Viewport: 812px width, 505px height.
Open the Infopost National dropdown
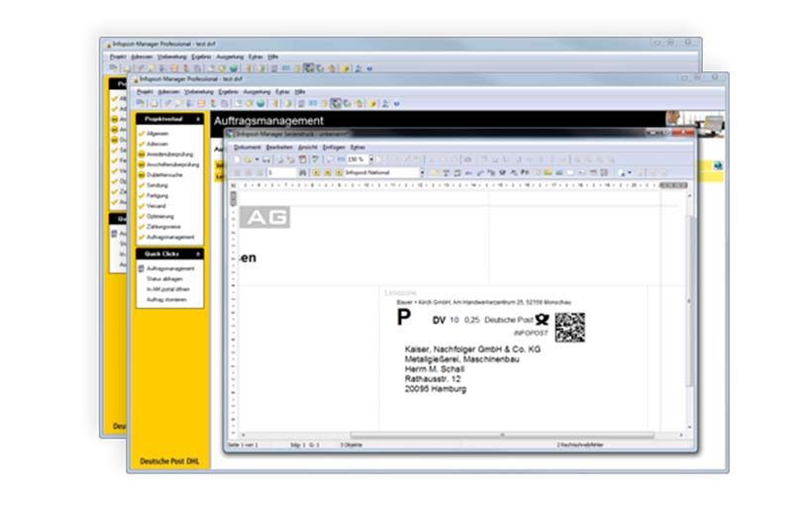(x=421, y=172)
